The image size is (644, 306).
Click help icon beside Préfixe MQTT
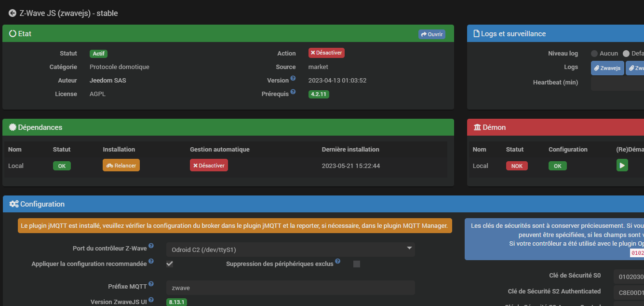tap(151, 284)
